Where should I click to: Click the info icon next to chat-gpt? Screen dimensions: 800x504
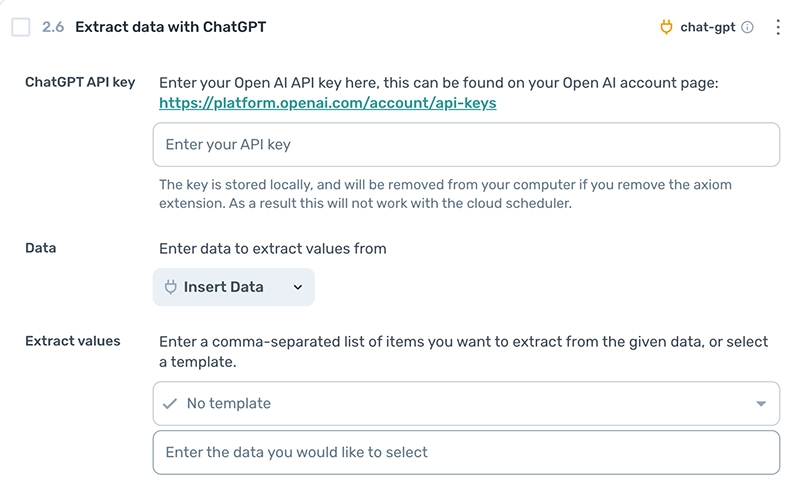pyautogui.click(x=747, y=27)
